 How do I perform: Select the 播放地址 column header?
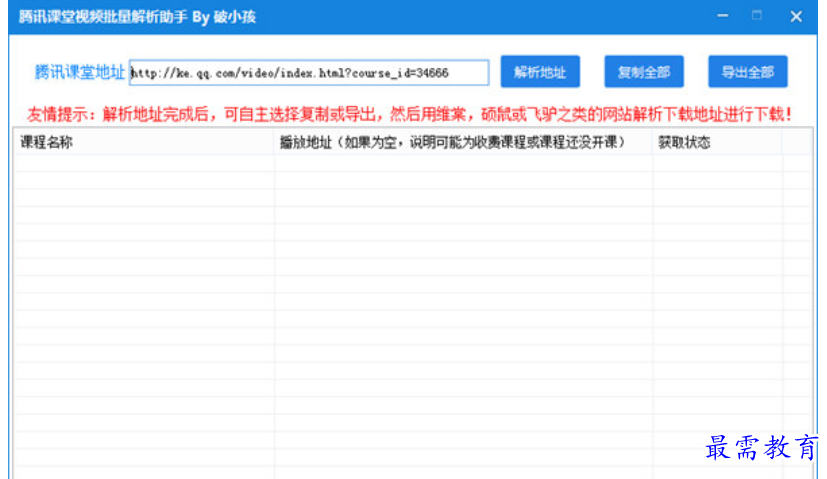(x=463, y=142)
